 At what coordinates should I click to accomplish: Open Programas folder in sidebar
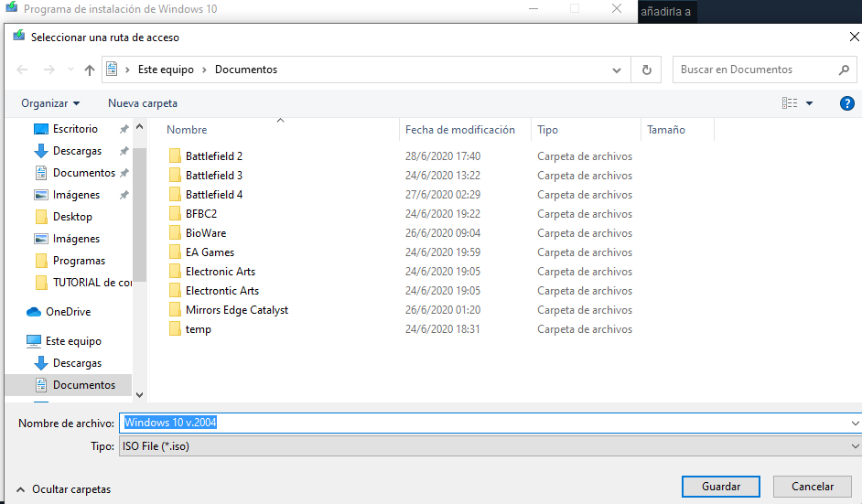pos(79,261)
